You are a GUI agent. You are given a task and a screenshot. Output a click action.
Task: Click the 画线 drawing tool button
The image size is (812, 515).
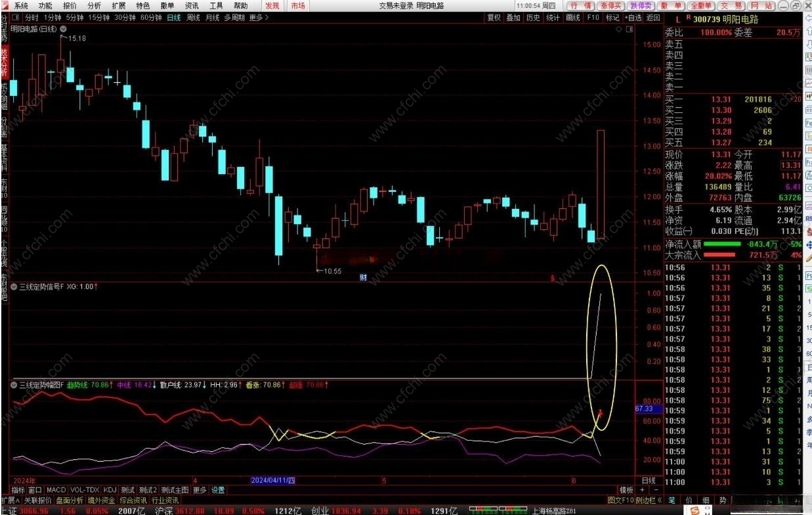point(572,18)
